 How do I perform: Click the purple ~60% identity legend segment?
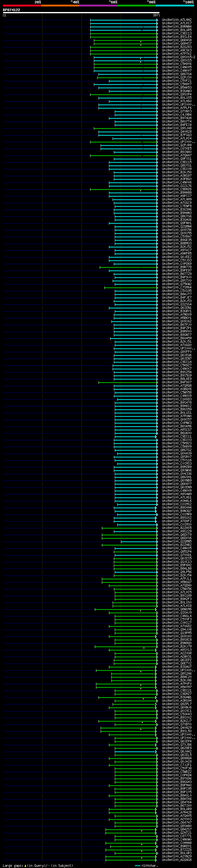99,6
